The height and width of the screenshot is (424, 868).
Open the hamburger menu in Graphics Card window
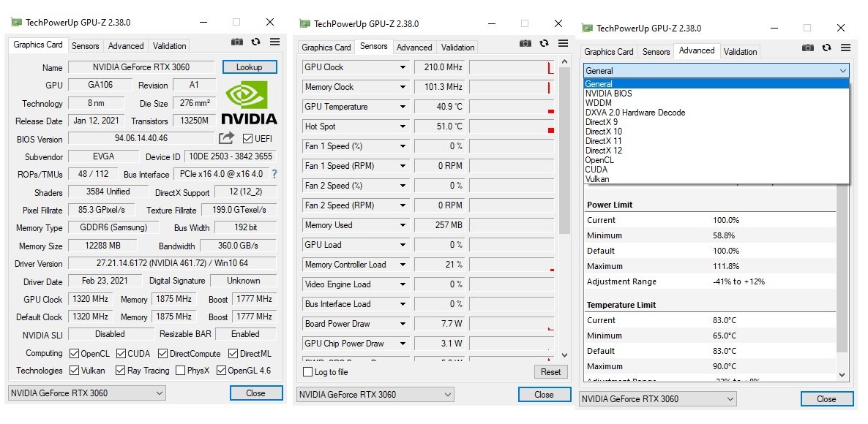(x=274, y=42)
